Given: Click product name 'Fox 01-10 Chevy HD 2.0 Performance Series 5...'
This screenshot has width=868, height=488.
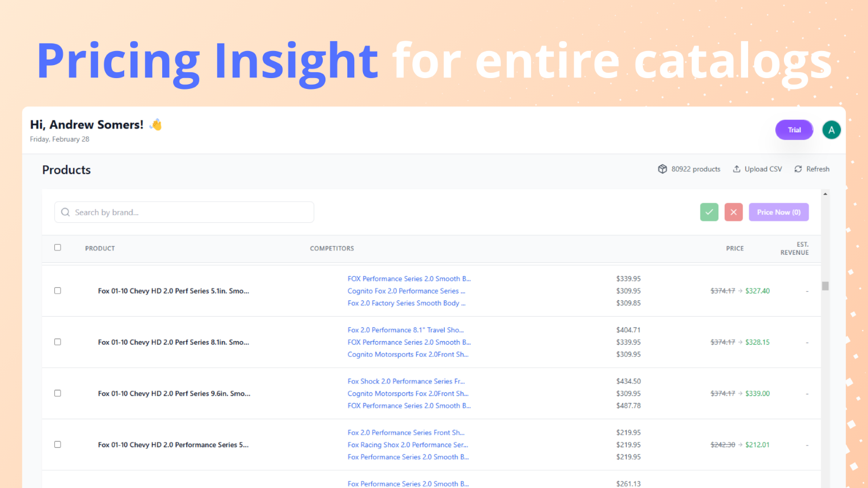Looking at the screenshot, I should [x=174, y=445].
